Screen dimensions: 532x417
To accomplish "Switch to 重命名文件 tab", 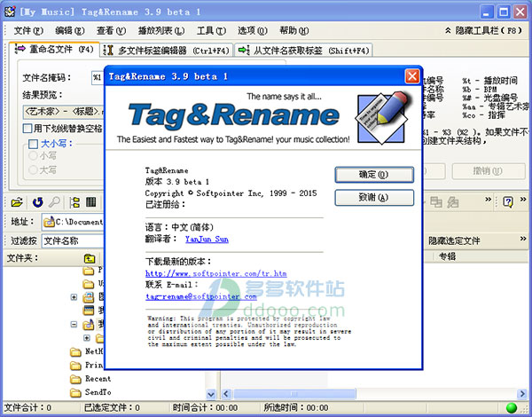I will [x=54, y=50].
